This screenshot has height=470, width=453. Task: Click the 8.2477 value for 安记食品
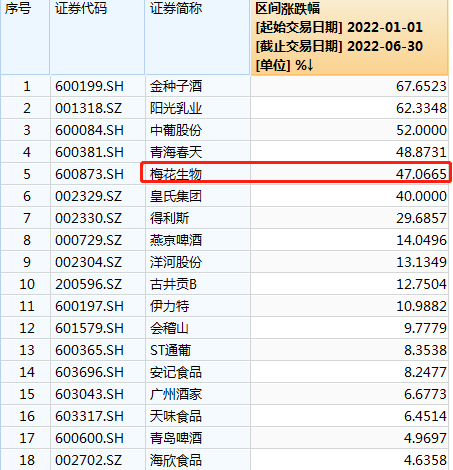click(x=425, y=372)
